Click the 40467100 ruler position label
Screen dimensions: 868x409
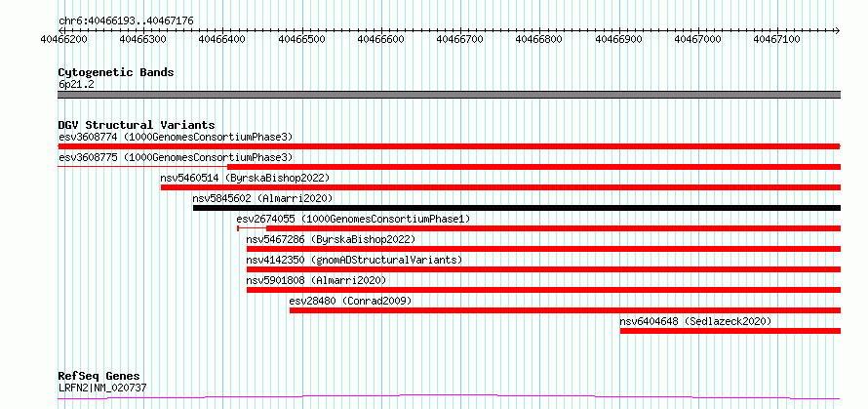pos(776,39)
